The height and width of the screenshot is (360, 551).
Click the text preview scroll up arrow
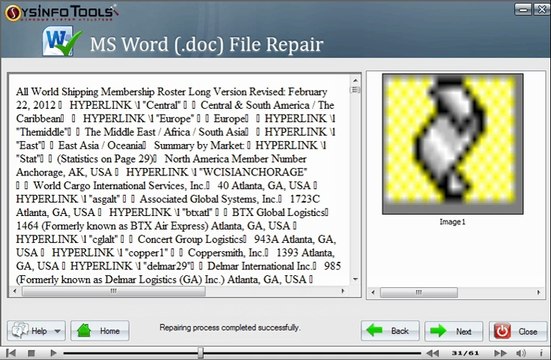(x=355, y=81)
